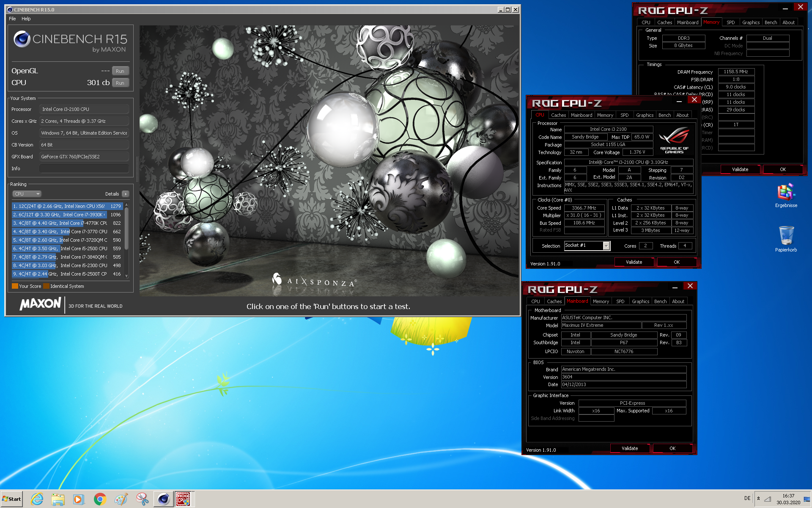Select ranking row 12C/24T Xeon 1279
Viewport: 812px width, 508px height.
[x=67, y=206]
